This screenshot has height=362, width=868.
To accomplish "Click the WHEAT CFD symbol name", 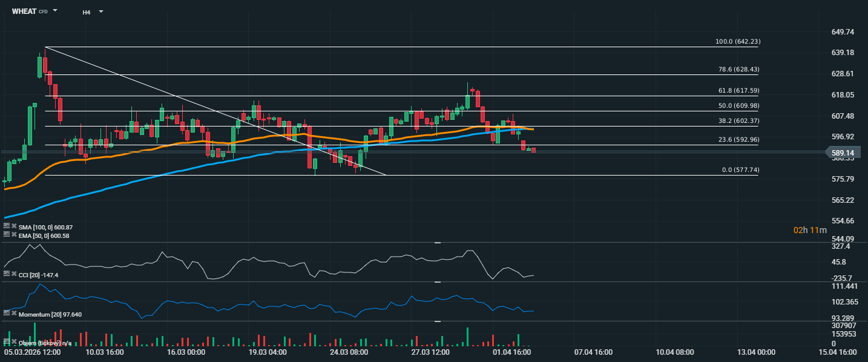I will coord(24,12).
